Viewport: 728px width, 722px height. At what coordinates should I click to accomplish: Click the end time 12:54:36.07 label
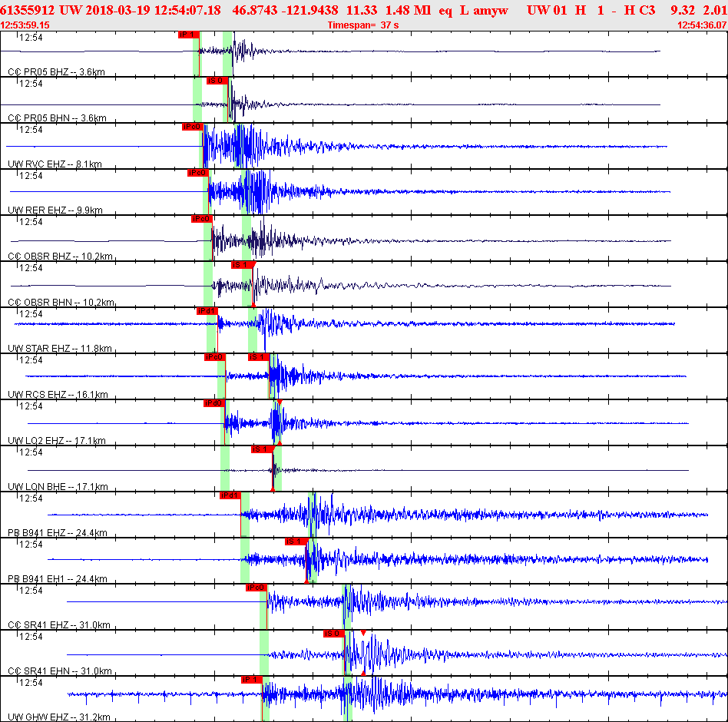(x=701, y=25)
